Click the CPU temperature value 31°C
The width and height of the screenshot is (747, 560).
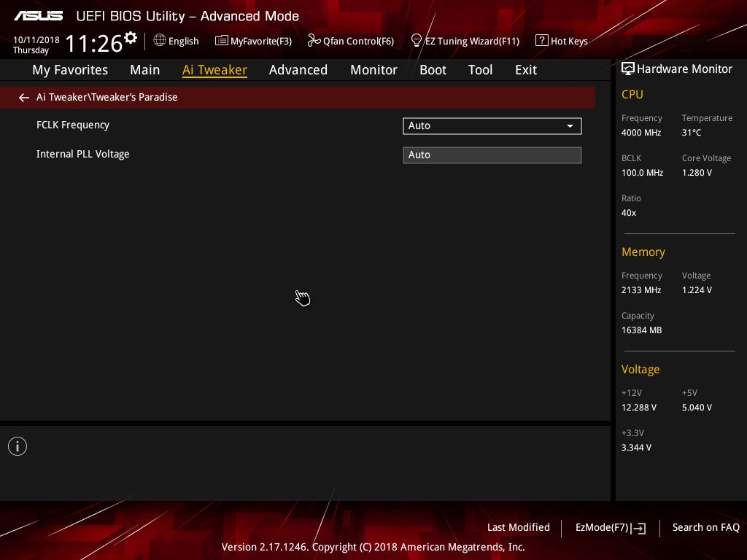click(x=692, y=133)
